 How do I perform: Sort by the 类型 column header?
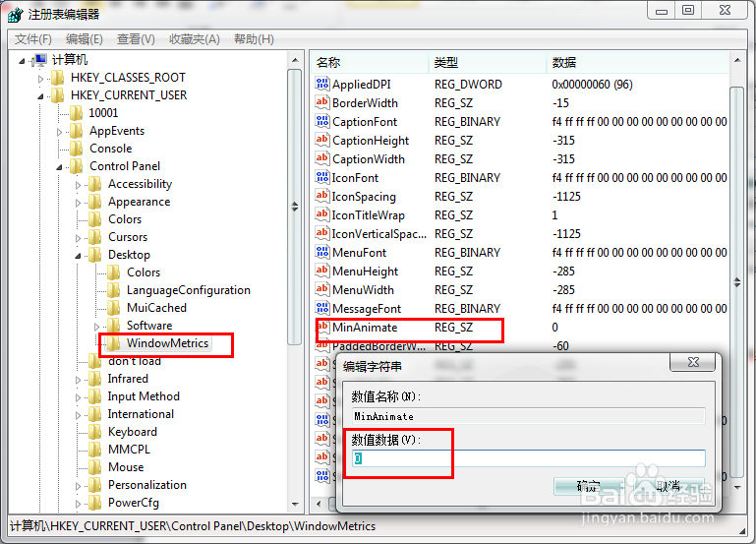pos(488,63)
